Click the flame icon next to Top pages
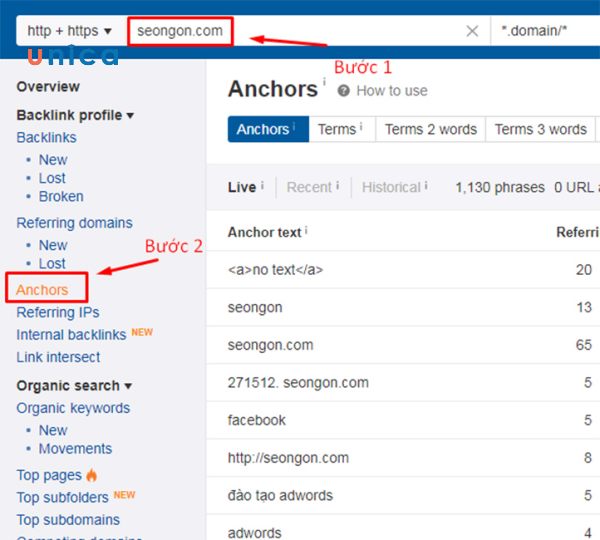Image resolution: width=600 pixels, height=540 pixels. pyautogui.click(x=91, y=475)
